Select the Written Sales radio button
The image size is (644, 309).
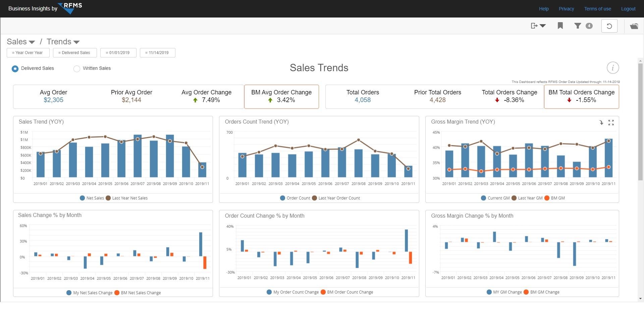(76, 69)
